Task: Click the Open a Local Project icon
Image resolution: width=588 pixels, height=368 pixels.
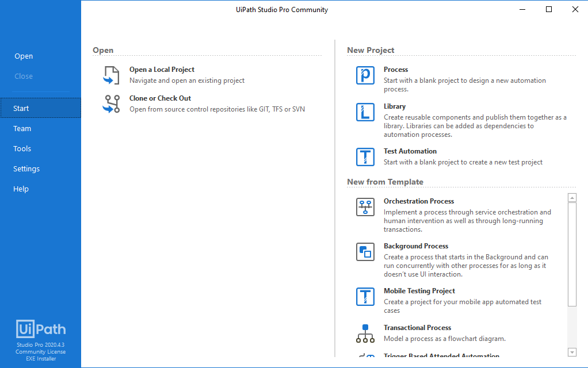Action: pos(111,75)
